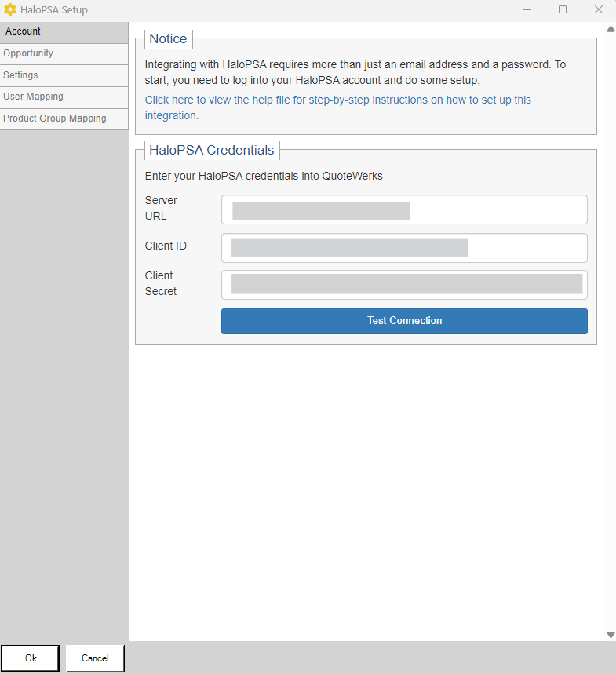Click the scrollbar up arrow

click(611, 30)
